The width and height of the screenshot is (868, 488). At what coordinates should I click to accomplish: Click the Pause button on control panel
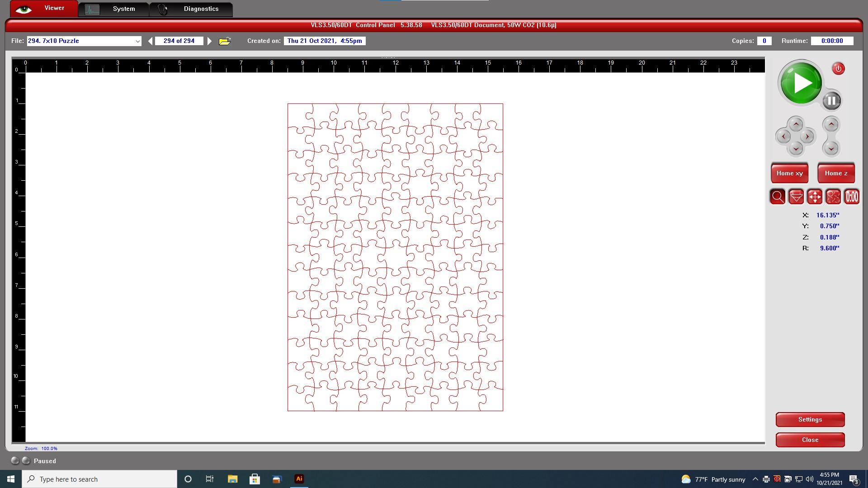[832, 100]
